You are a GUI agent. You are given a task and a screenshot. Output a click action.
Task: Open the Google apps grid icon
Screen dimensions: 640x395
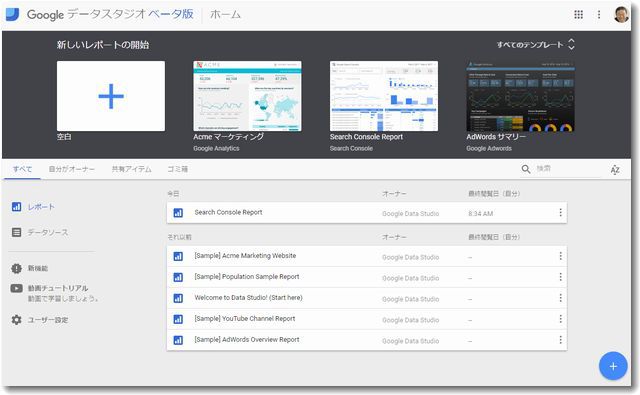(x=578, y=15)
